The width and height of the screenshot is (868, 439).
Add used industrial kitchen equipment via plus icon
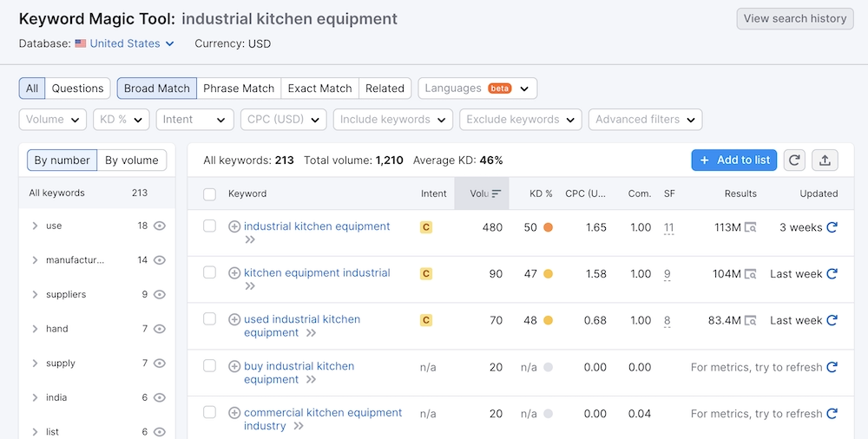point(234,319)
